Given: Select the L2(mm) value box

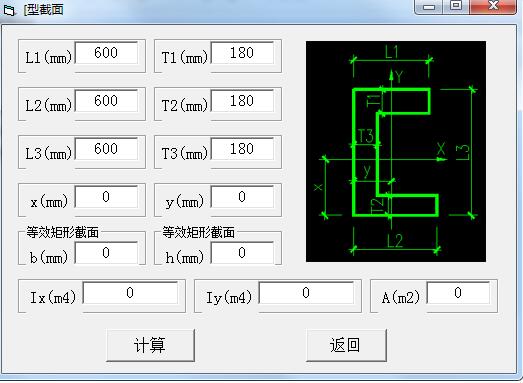Looking at the screenshot, I should click(x=106, y=101).
